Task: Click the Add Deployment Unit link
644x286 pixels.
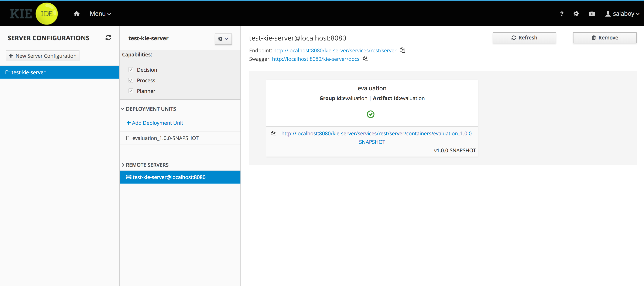Action: coord(155,123)
